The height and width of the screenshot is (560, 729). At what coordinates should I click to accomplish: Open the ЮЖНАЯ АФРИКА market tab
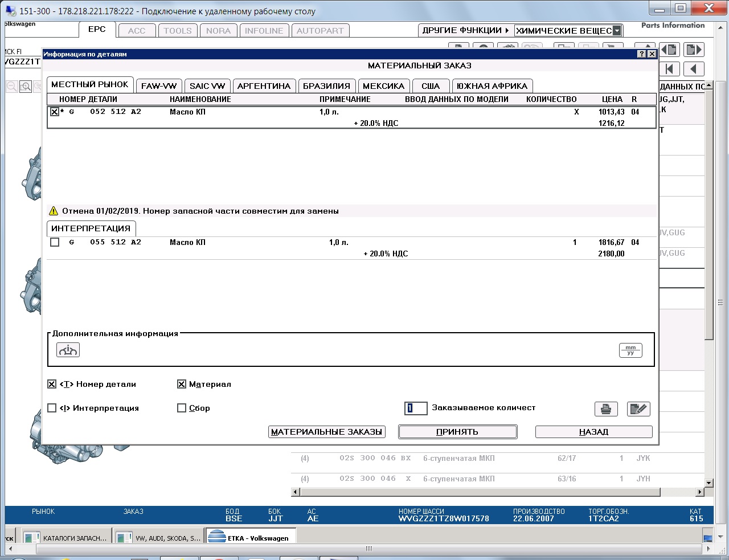pos(492,86)
